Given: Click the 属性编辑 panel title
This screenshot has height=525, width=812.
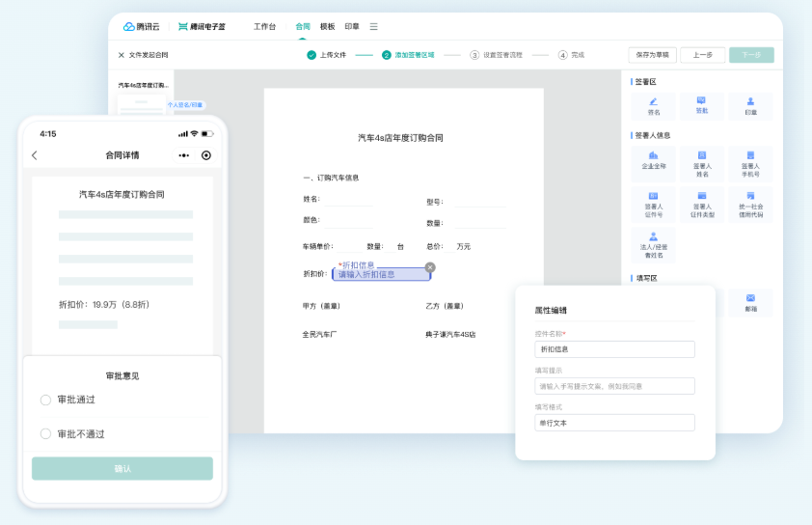Looking at the screenshot, I should coord(551,311).
